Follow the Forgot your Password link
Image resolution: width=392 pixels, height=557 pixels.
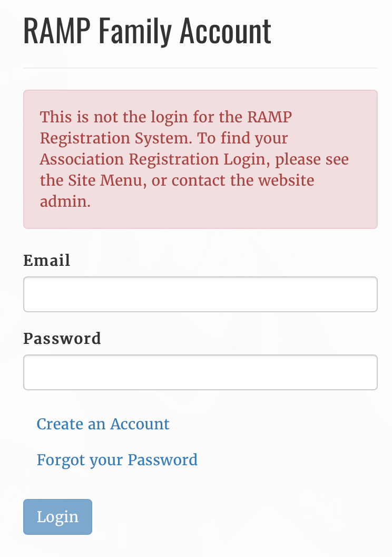[117, 460]
